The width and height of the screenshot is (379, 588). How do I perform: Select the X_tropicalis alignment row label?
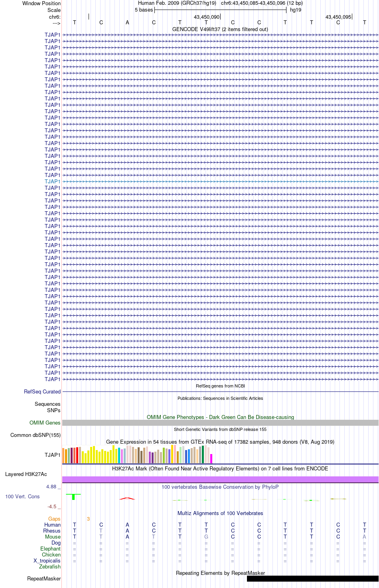click(47, 561)
